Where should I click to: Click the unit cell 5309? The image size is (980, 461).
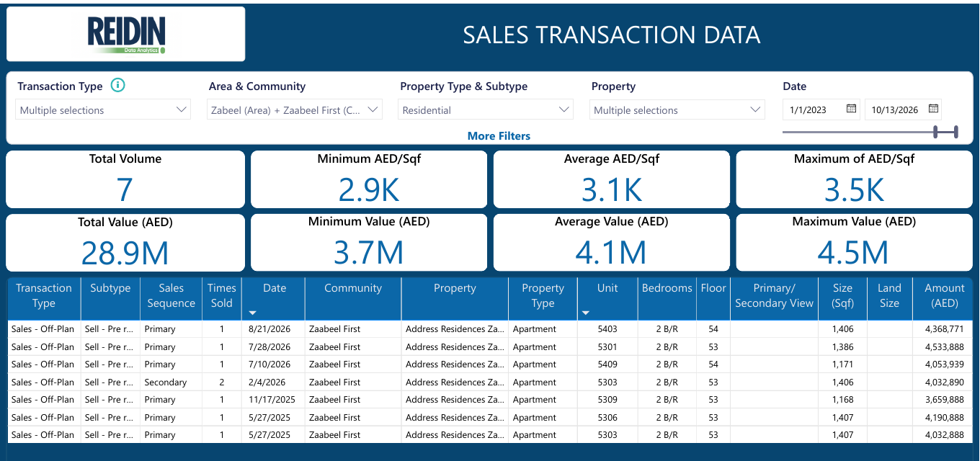pyautogui.click(x=607, y=400)
